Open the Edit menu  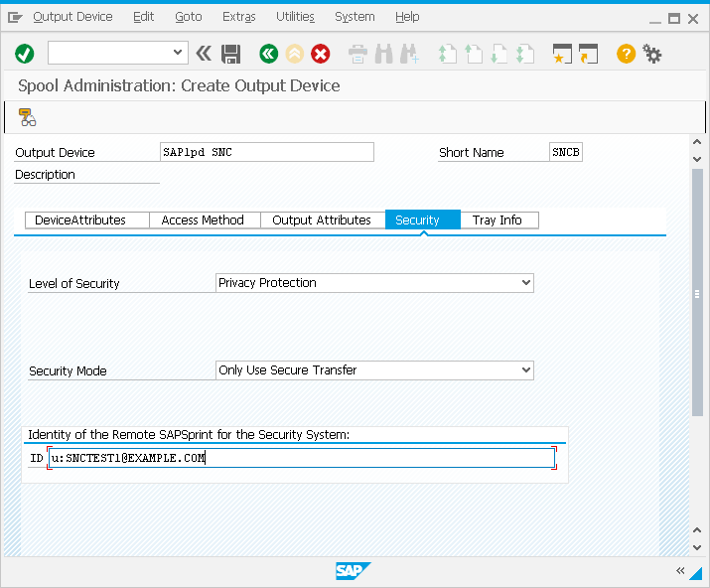tap(144, 17)
